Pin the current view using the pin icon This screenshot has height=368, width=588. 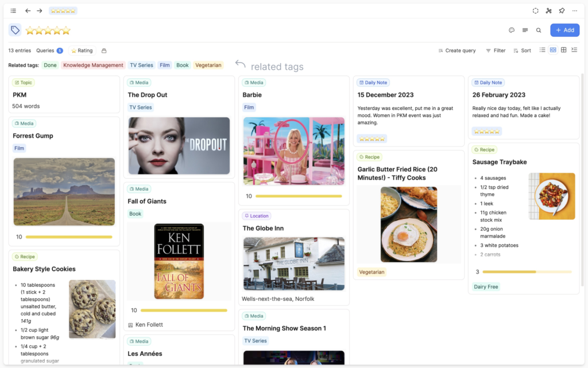pos(562,10)
